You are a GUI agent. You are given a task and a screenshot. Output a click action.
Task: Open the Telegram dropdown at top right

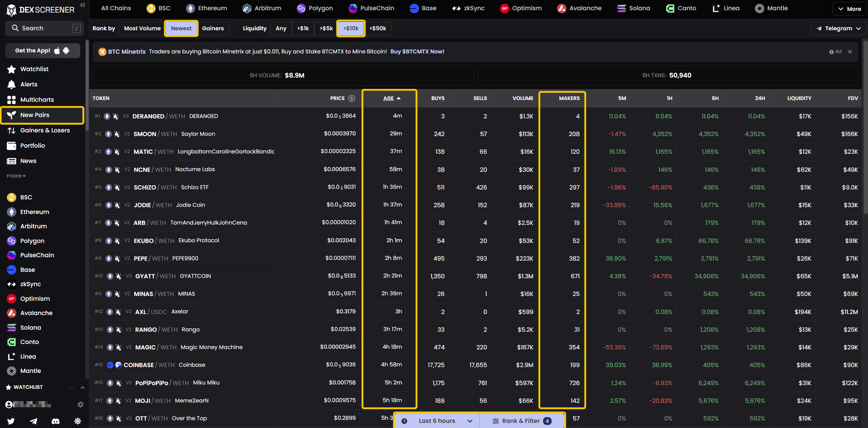pos(838,28)
